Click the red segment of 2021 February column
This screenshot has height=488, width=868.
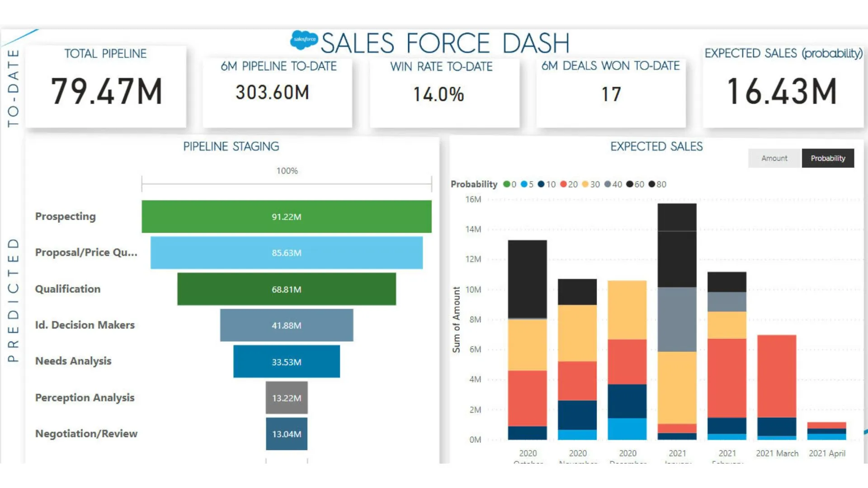coord(726,378)
